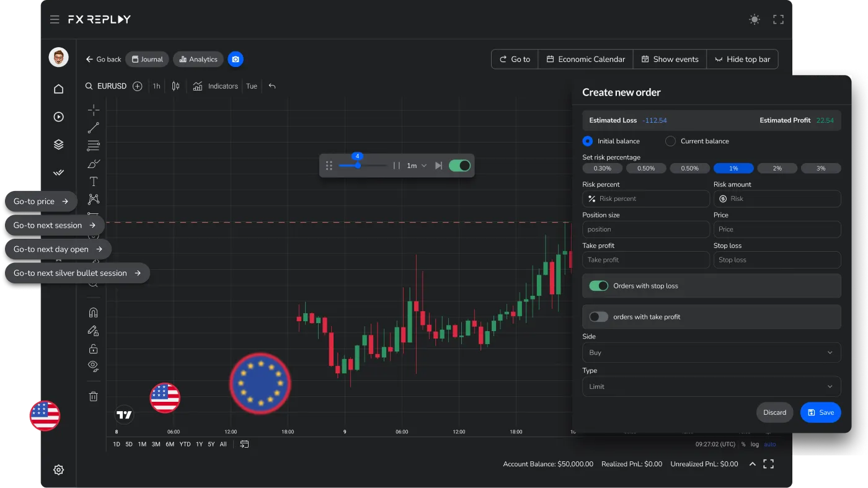Select the Fibonacci retracement lines tool
This screenshot has height=488, width=868.
[94, 146]
